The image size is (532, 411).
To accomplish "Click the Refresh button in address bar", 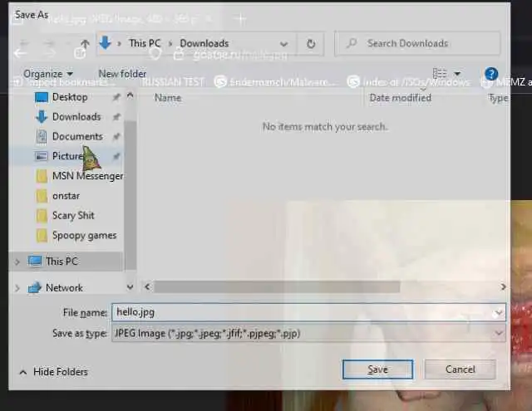I will [x=310, y=44].
